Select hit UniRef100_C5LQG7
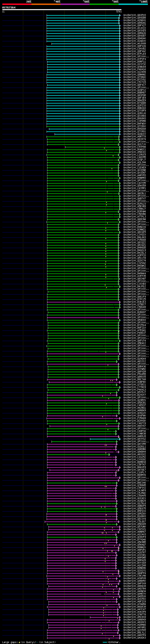The height and width of the screenshot is (644, 150). [x=135, y=521]
